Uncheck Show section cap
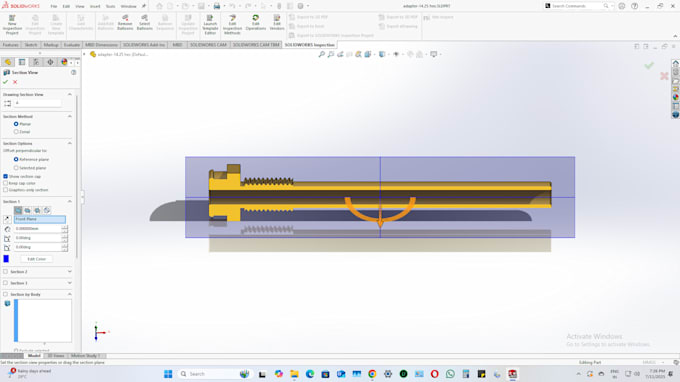This screenshot has height=382, width=680. tap(6, 176)
